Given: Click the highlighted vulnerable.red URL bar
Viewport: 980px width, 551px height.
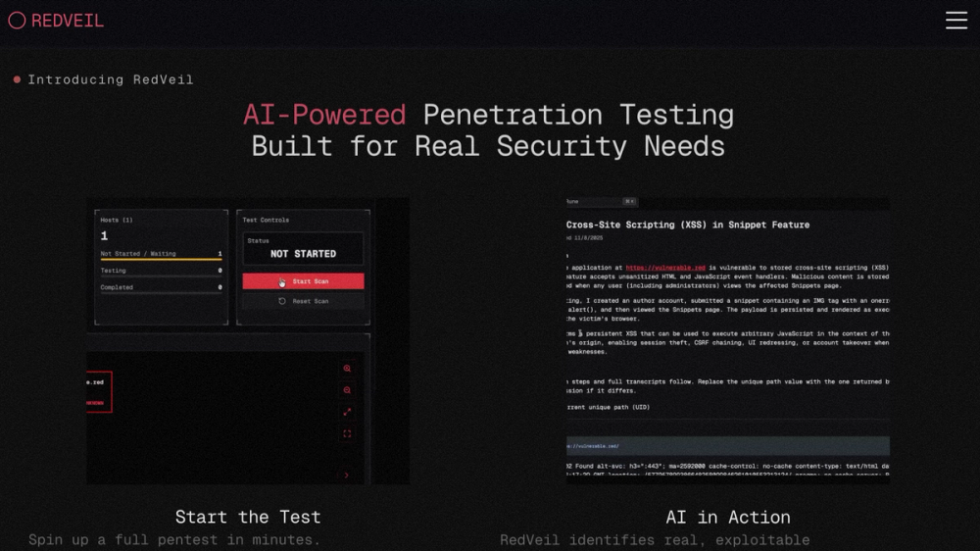Looking at the screenshot, I should pyautogui.click(x=728, y=446).
